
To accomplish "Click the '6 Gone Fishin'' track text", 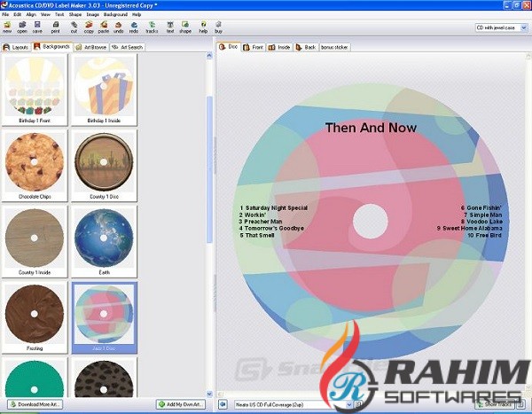I will [x=481, y=207].
